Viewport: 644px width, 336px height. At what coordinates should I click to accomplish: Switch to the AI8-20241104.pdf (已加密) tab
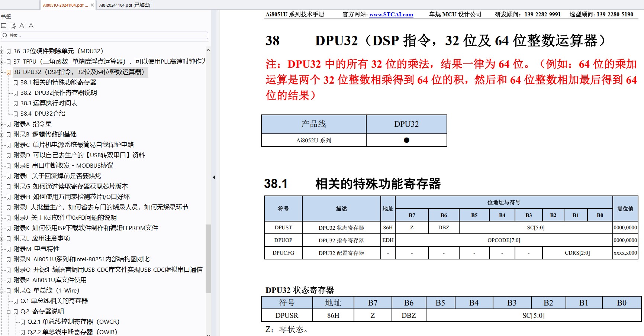(x=125, y=5)
